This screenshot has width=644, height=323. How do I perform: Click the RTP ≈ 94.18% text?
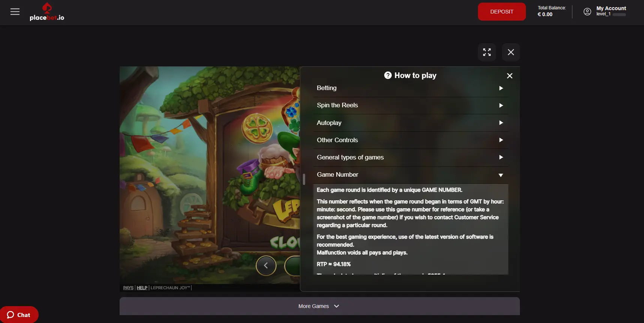click(334, 264)
